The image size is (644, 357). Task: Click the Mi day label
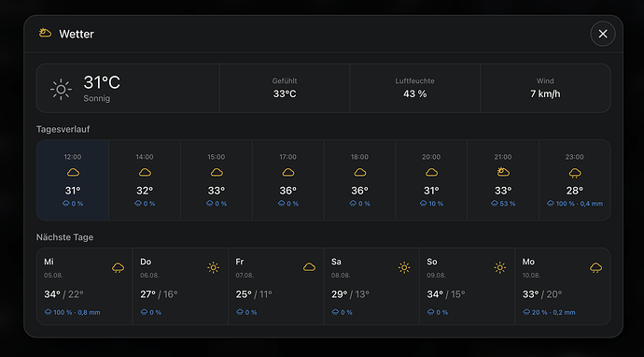coord(49,262)
